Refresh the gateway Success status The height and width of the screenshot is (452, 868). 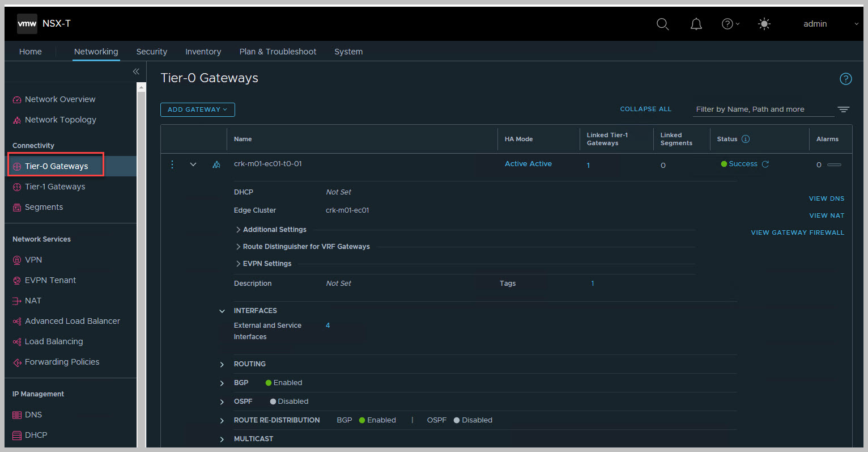coord(765,164)
